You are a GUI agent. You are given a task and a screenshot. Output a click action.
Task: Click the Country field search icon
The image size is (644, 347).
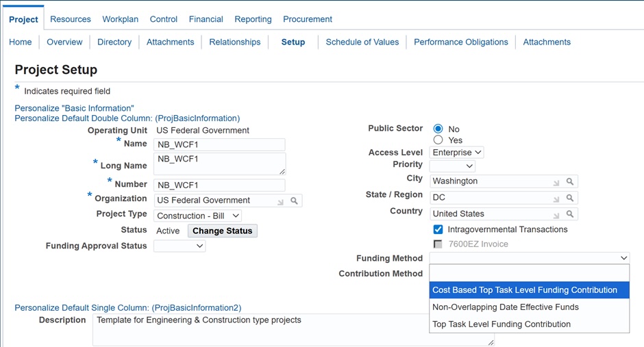click(x=570, y=214)
